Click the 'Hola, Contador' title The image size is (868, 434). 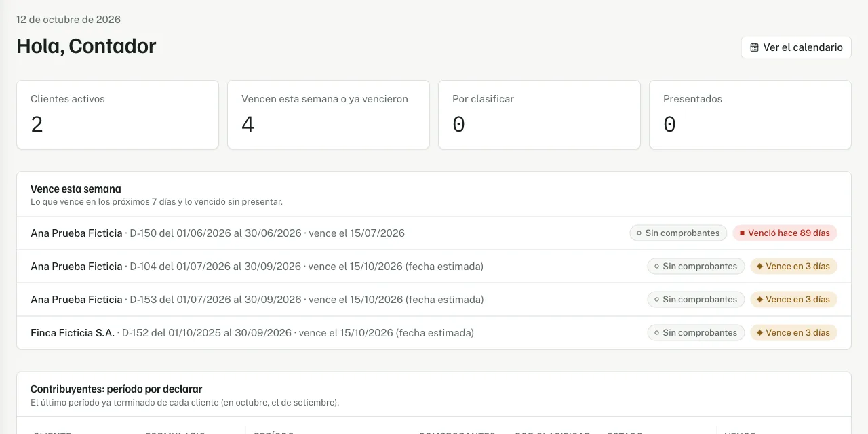pyautogui.click(x=86, y=46)
